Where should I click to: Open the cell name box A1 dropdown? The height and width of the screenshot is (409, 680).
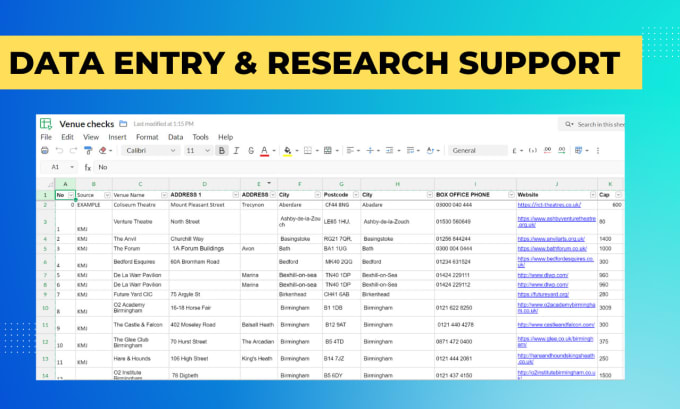[x=72, y=167]
